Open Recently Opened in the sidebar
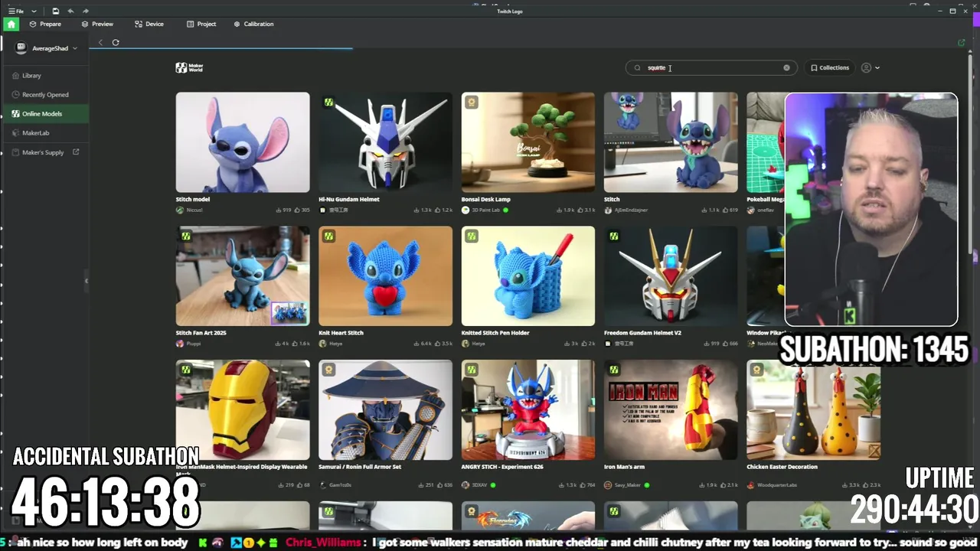 pos(45,95)
